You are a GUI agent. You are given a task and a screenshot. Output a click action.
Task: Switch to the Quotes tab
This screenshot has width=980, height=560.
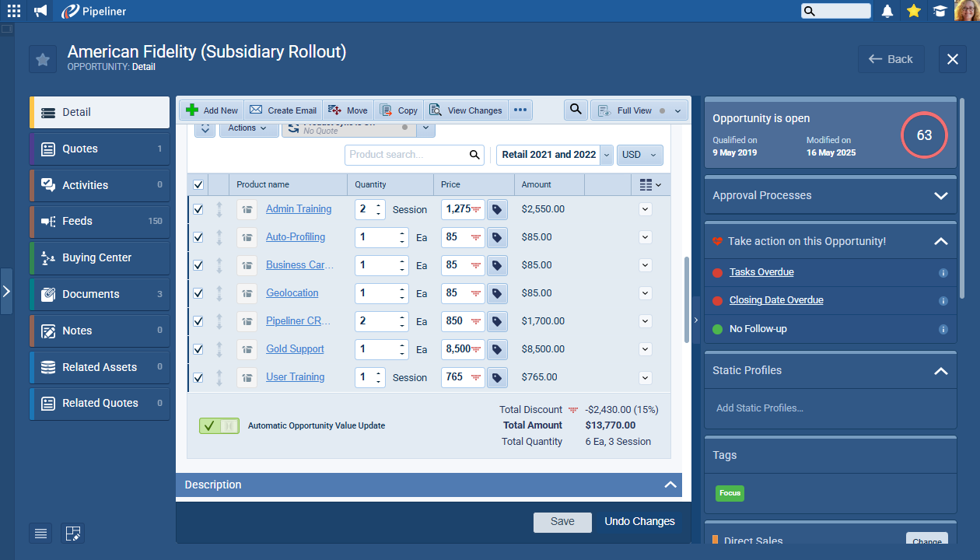pyautogui.click(x=100, y=149)
